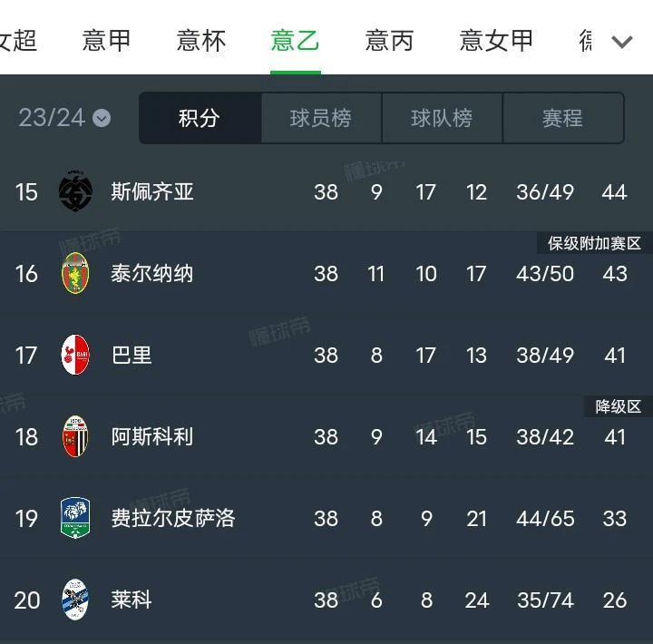Tap the 莱科 row in standings
This screenshot has height=644, width=653.
click(326, 600)
